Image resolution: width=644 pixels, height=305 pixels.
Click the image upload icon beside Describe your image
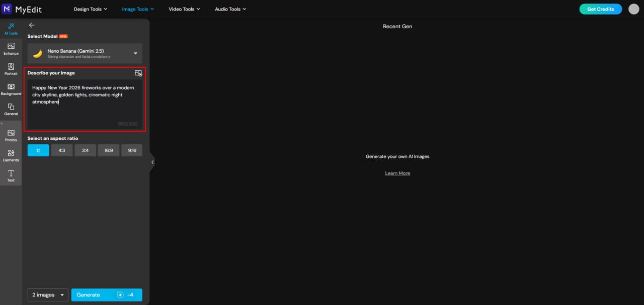[x=138, y=73]
